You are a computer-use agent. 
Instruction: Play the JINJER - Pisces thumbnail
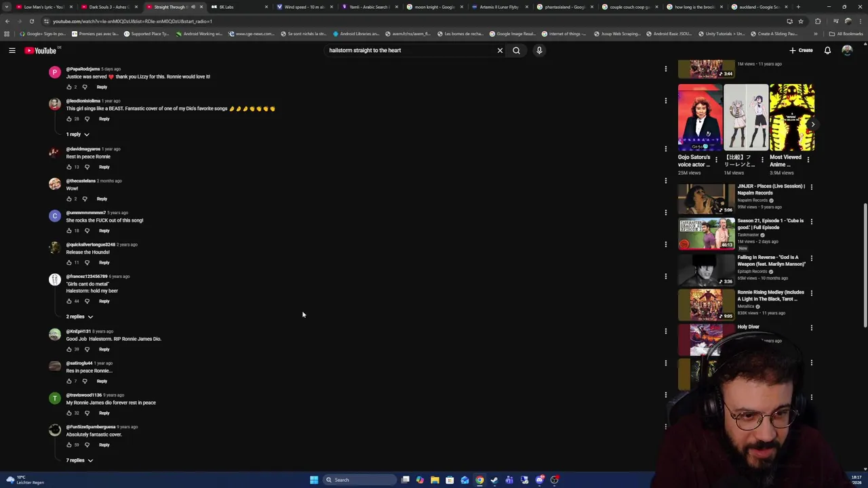coord(706,199)
